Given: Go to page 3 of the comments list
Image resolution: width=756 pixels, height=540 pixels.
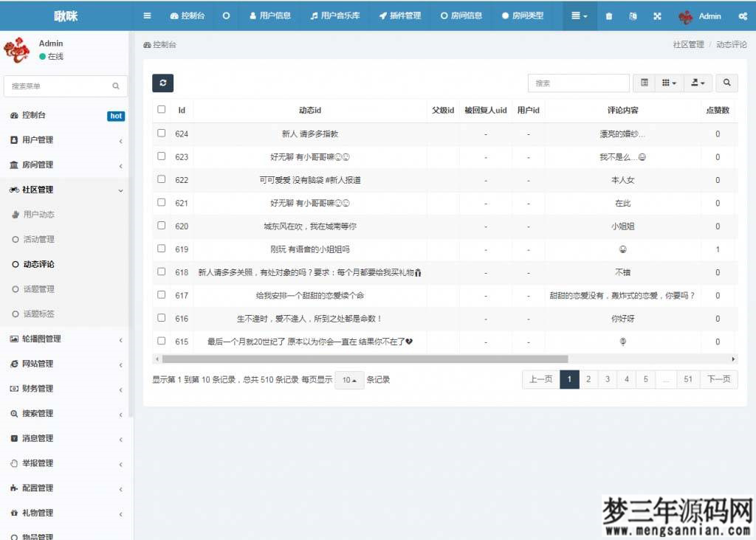Looking at the screenshot, I should (x=607, y=378).
